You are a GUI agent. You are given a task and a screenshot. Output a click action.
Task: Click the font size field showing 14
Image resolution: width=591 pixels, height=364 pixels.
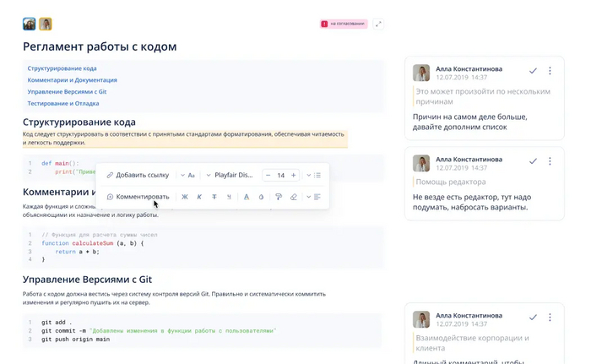[x=281, y=175]
